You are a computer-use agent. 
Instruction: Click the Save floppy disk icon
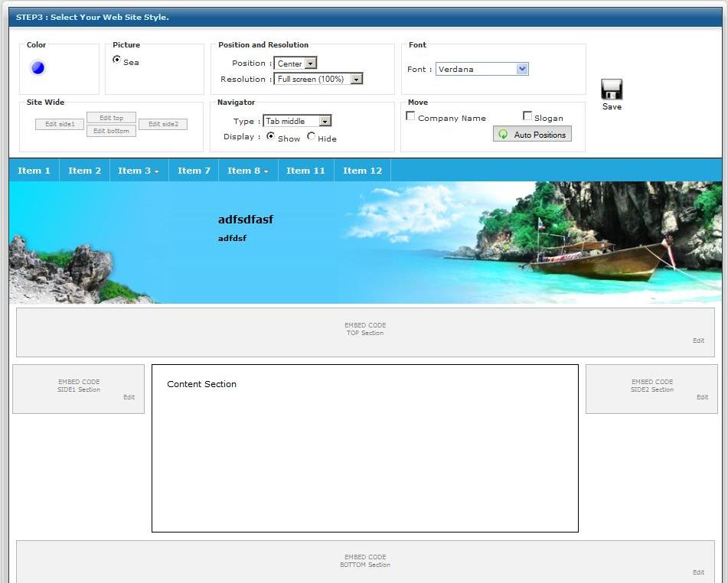(x=612, y=90)
